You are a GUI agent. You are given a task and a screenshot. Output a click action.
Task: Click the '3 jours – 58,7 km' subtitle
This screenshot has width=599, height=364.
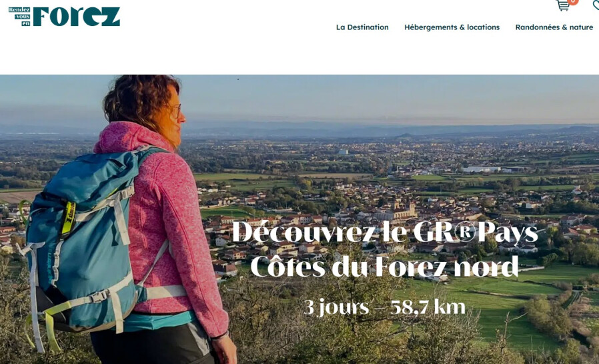[x=384, y=307]
